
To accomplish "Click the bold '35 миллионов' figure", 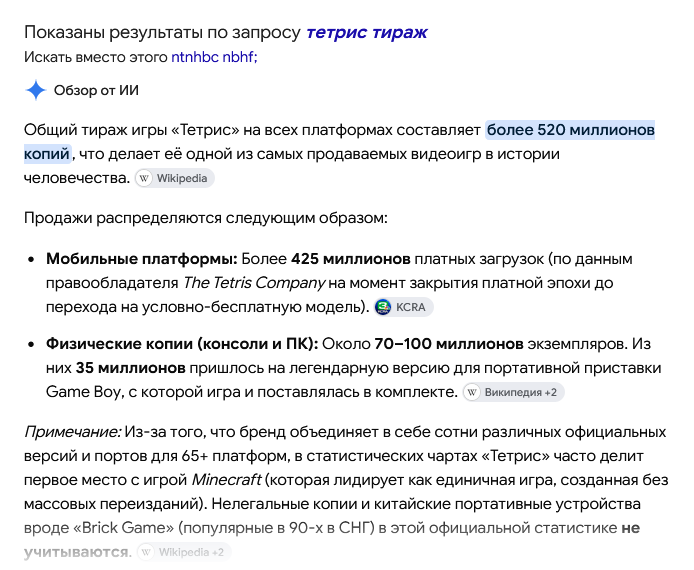I will tap(131, 368).
